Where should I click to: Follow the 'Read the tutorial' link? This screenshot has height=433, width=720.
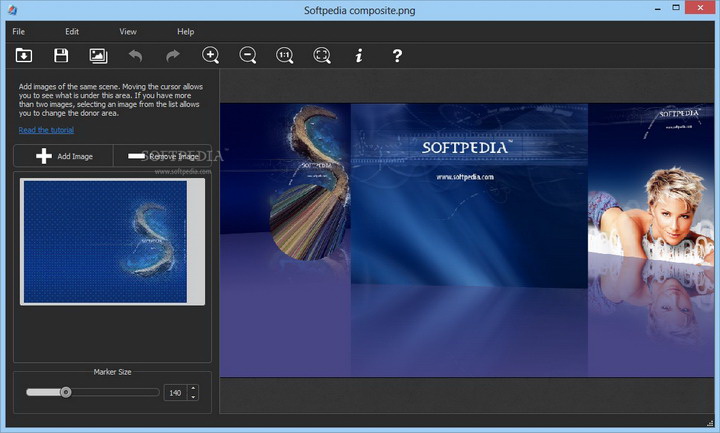tap(45, 130)
